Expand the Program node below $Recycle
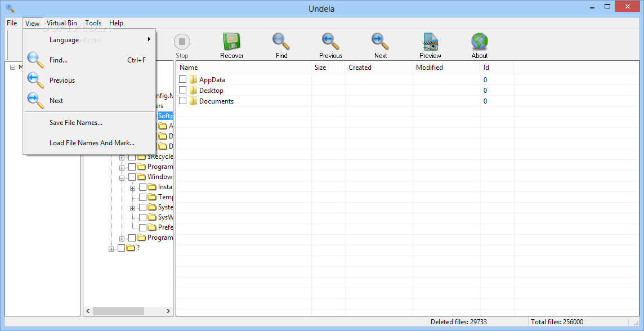 coord(122,168)
